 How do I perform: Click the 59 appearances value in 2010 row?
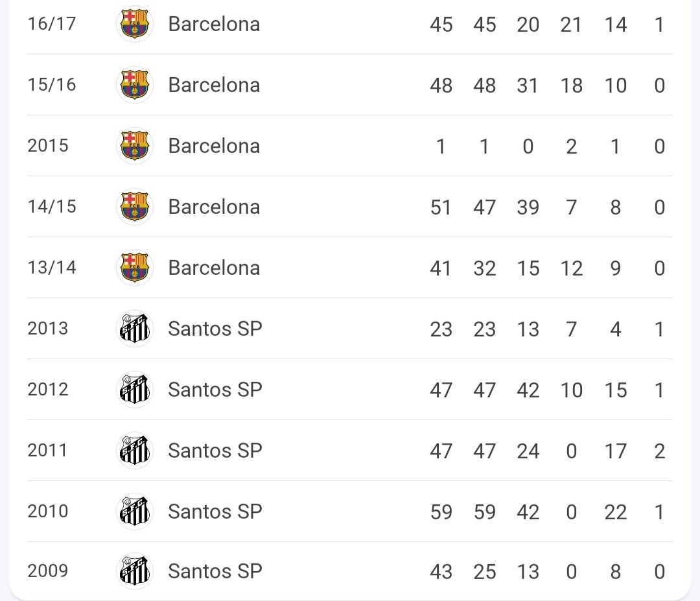coord(441,512)
